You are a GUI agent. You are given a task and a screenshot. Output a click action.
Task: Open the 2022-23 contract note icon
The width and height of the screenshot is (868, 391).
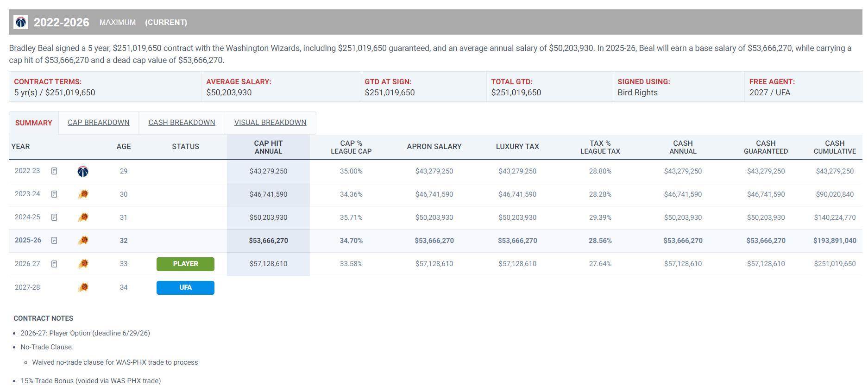click(x=54, y=171)
